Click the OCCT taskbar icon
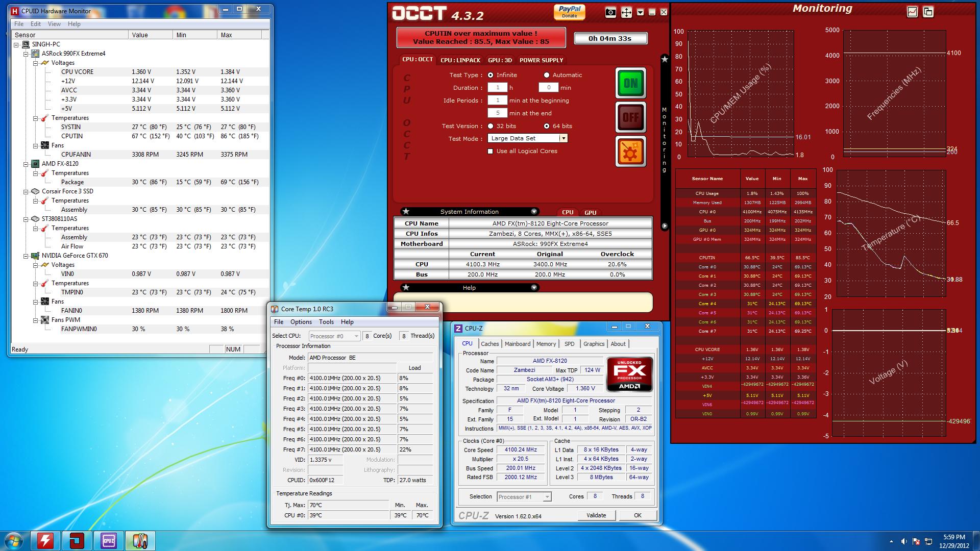 coord(77,541)
